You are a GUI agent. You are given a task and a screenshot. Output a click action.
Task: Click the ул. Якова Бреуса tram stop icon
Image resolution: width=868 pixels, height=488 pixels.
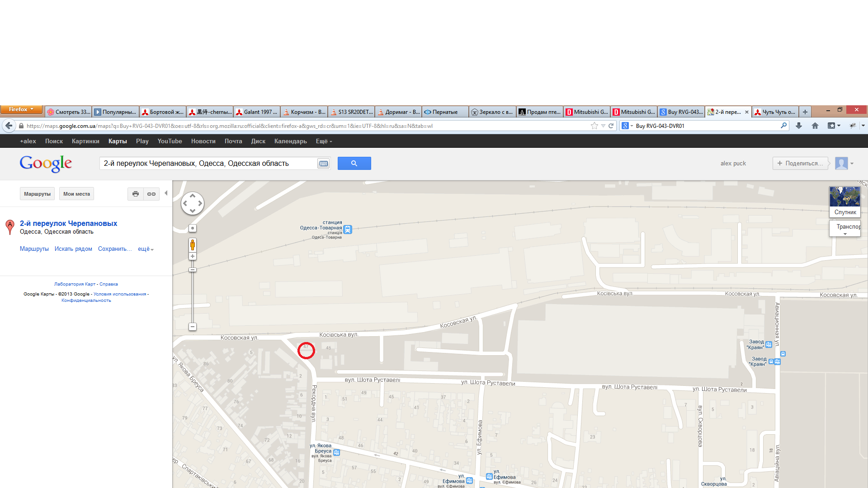click(x=336, y=452)
